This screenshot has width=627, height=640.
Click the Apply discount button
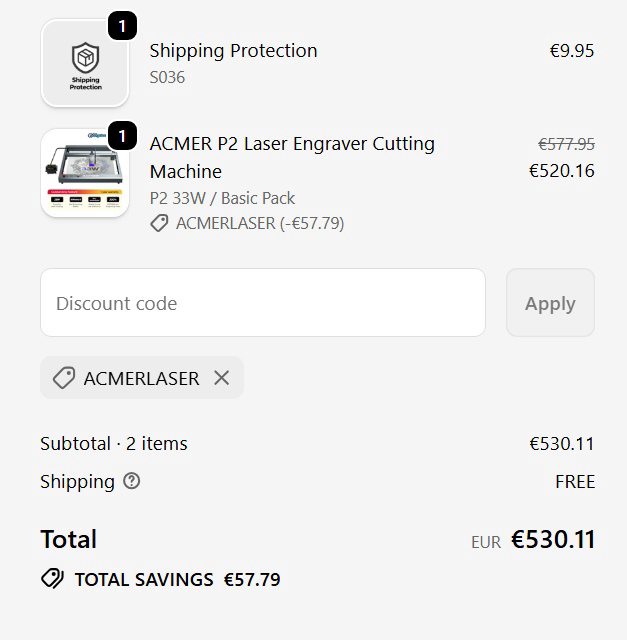click(550, 303)
